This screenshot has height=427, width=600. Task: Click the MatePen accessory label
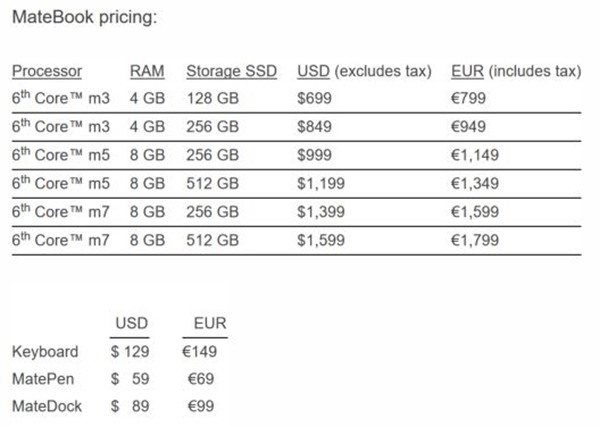point(43,379)
